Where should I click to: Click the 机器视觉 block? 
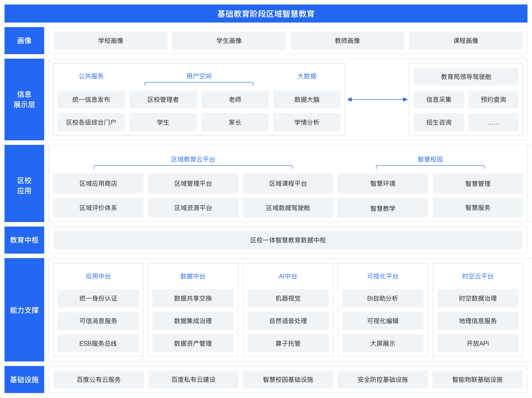[x=288, y=298]
